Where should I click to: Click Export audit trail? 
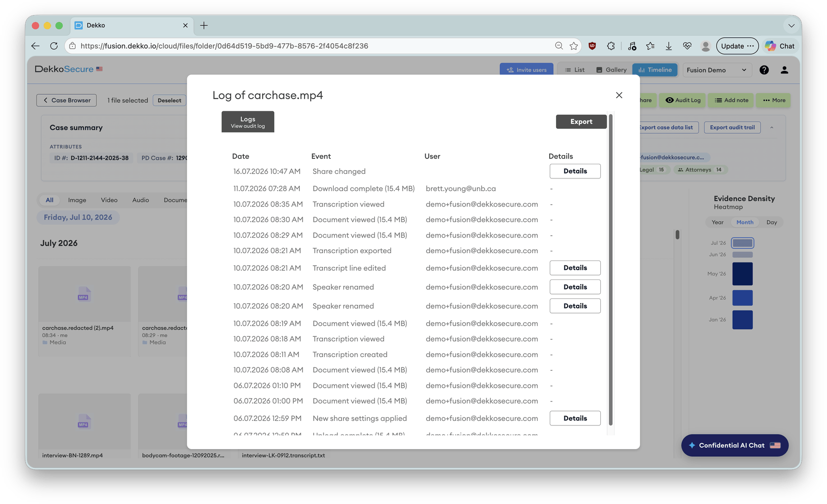(x=732, y=127)
